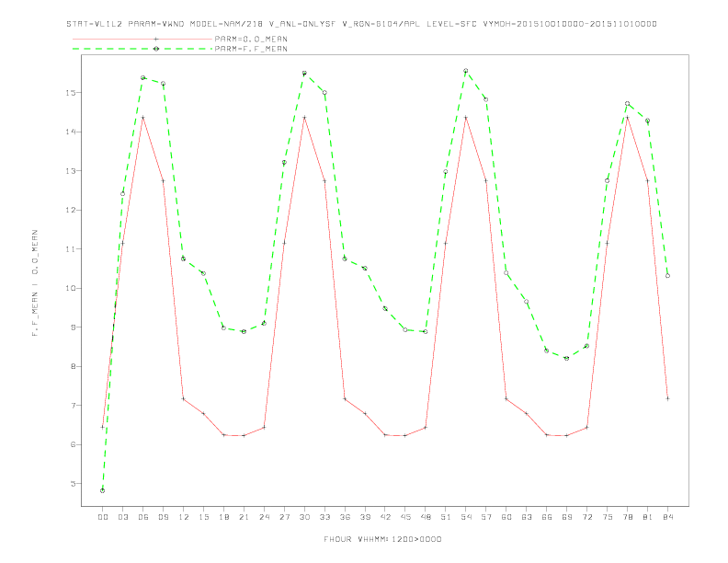Click x-axis tick label 36
The height and width of the screenshot is (563, 728).
[x=345, y=517]
